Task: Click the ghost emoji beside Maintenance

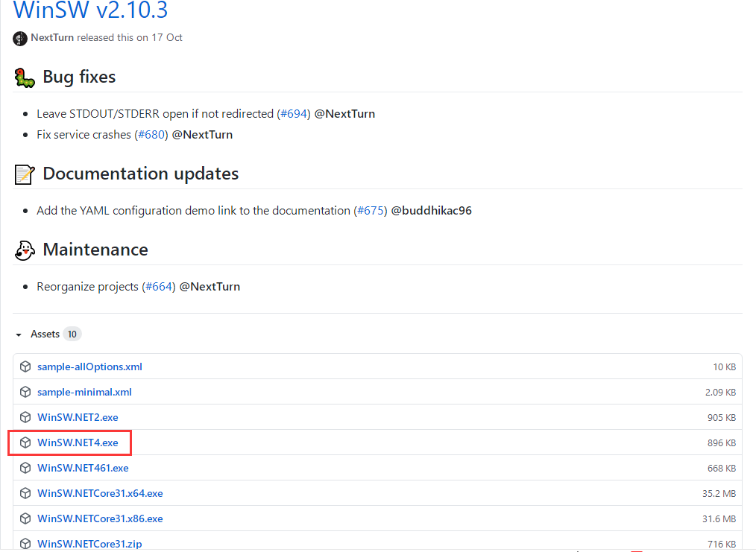Action: (25, 250)
